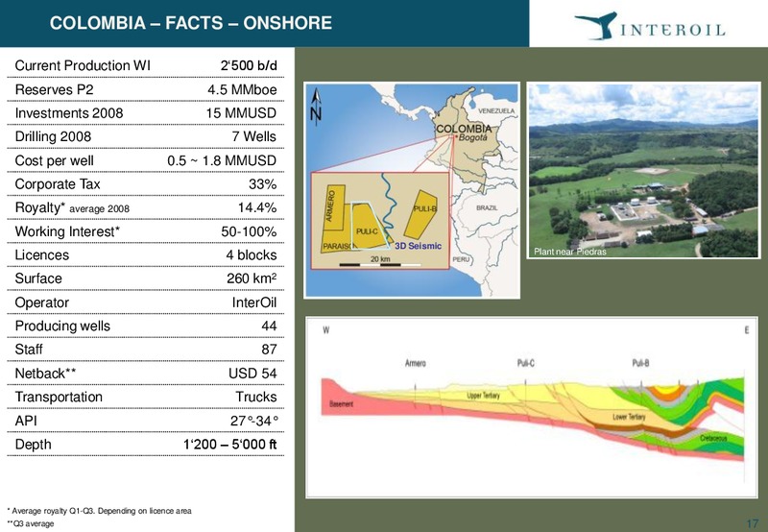Click the 'Armero' well label on cross-section
The width and height of the screenshot is (768, 532).
416,363
